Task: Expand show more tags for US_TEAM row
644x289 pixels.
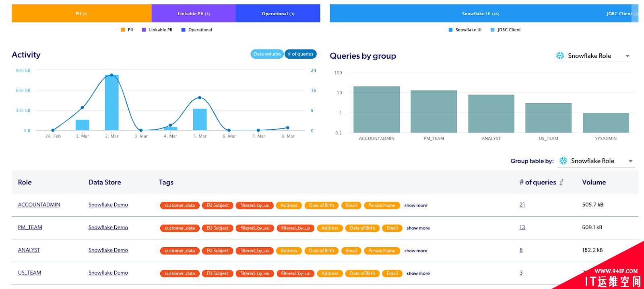Action: [x=418, y=273]
